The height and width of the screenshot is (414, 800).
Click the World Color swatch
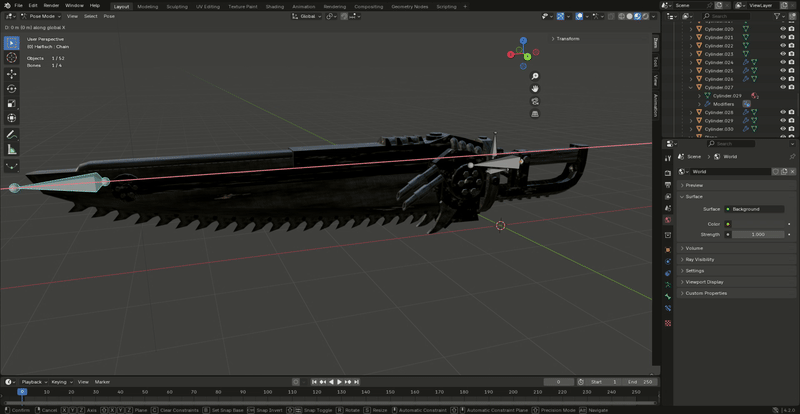(x=758, y=224)
